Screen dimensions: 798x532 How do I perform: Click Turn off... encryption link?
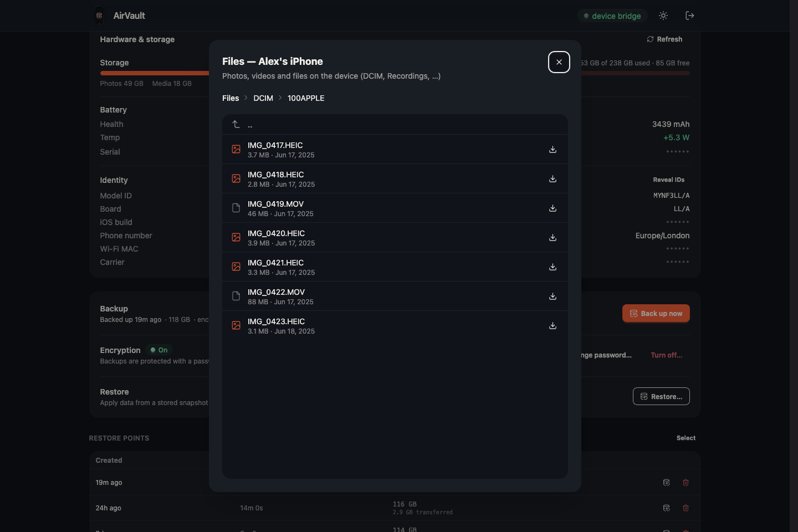(x=667, y=355)
